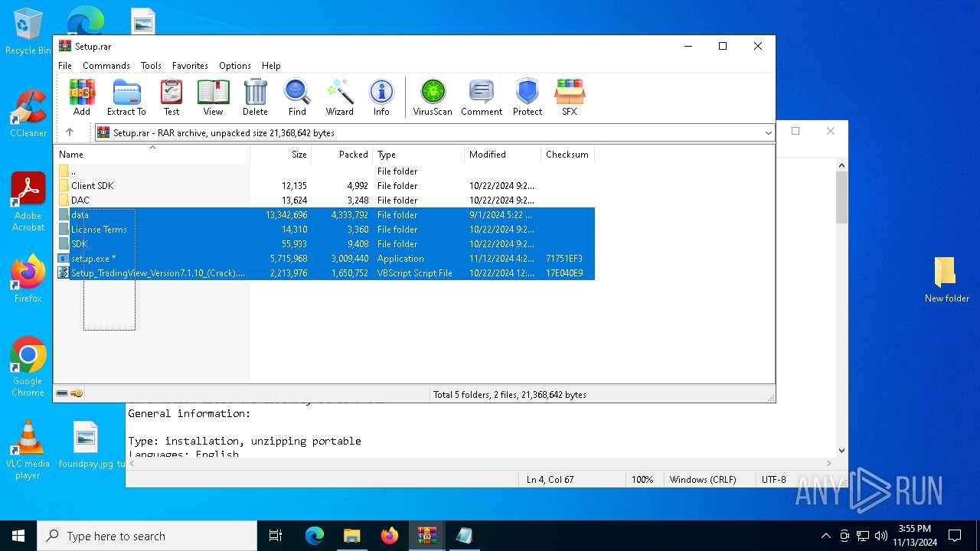Sort file list by Modified column

tap(503, 154)
